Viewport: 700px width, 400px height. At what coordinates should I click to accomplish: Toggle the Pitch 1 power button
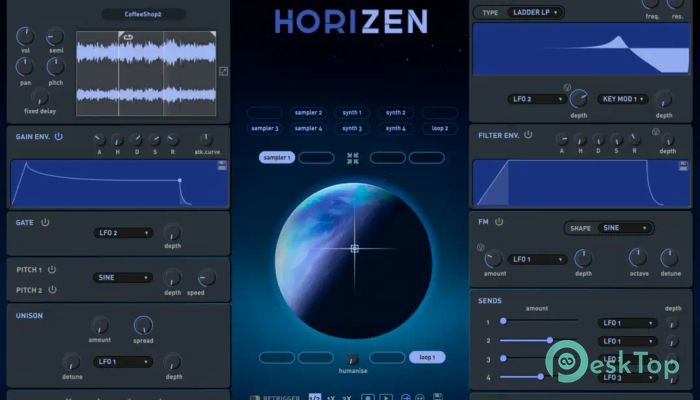pyautogui.click(x=52, y=269)
